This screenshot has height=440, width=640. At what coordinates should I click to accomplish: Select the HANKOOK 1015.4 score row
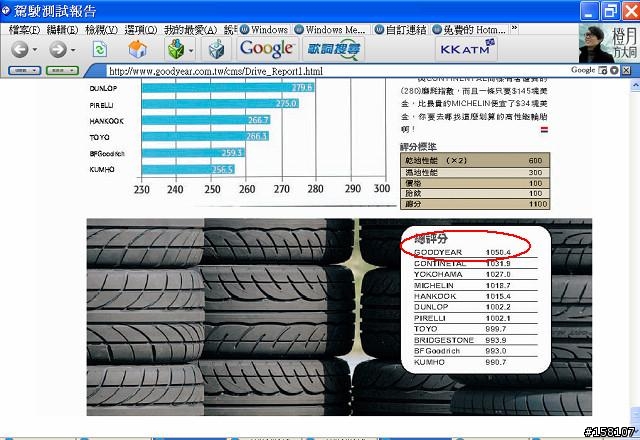[x=475, y=296]
